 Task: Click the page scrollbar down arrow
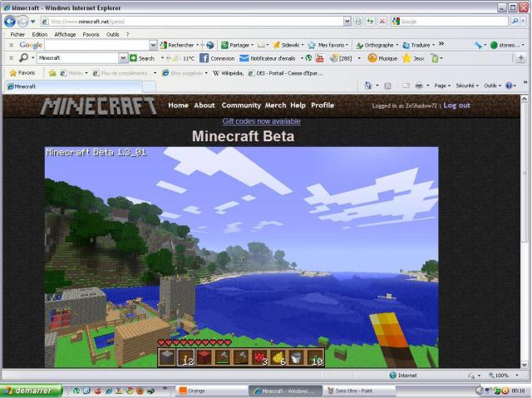click(x=525, y=365)
